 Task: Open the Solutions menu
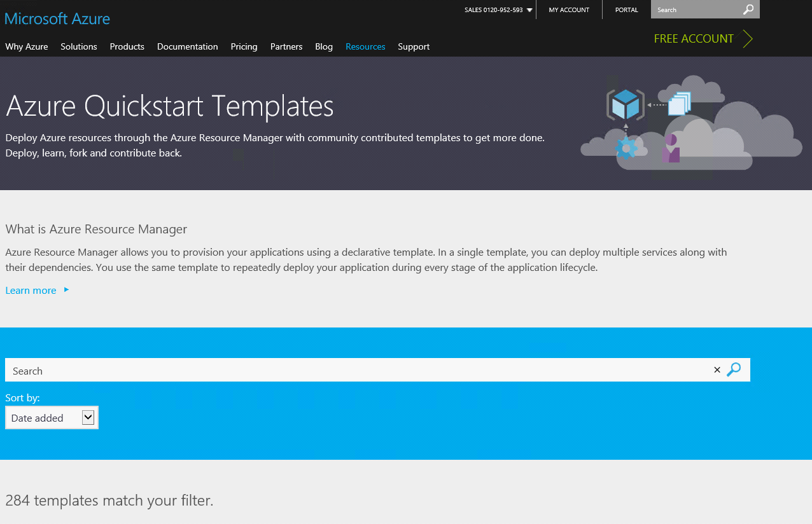79,46
